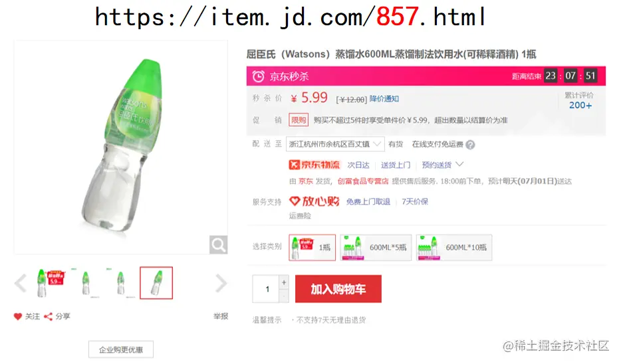Open the 创富食品专营店 store link
This screenshot has height=364, width=621.
pos(363,181)
